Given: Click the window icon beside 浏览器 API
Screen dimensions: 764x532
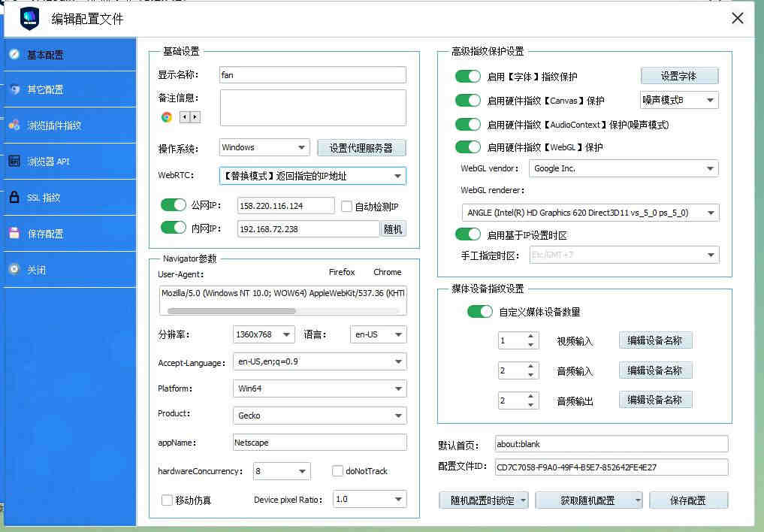Looking at the screenshot, I should (x=14, y=162).
